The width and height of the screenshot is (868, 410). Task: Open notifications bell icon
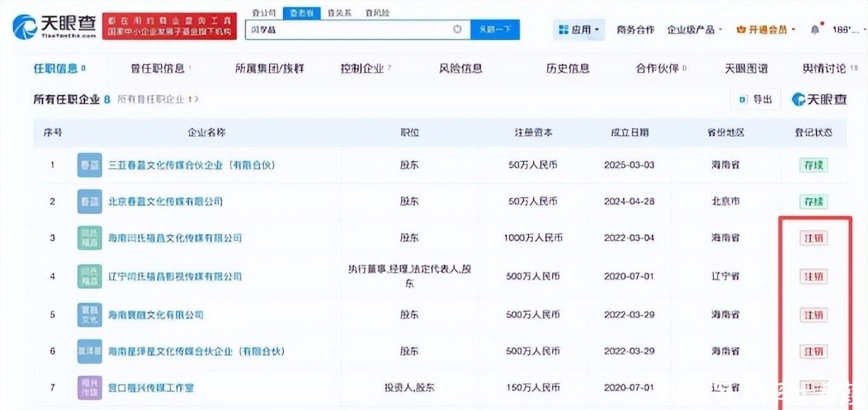point(815,29)
